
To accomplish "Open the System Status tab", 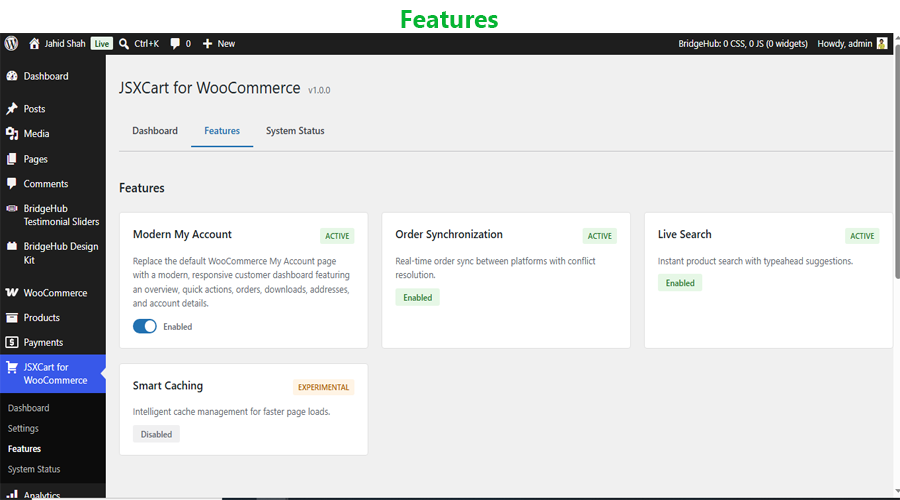I will click(x=295, y=131).
